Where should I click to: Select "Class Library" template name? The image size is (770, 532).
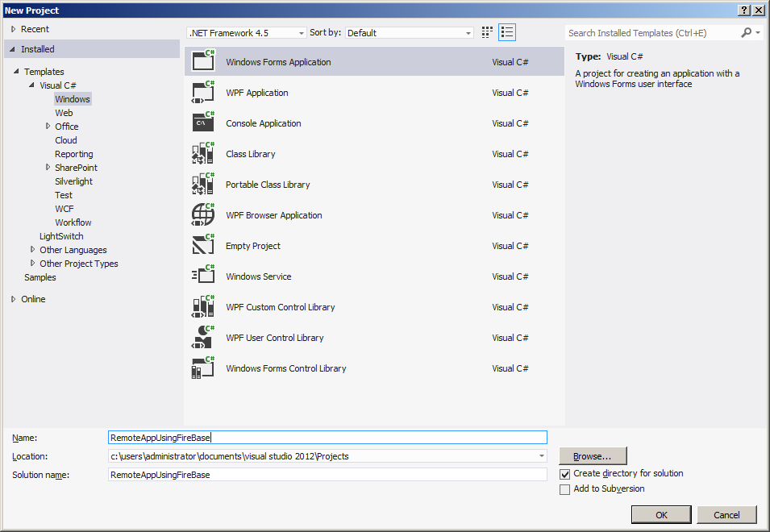(251, 154)
